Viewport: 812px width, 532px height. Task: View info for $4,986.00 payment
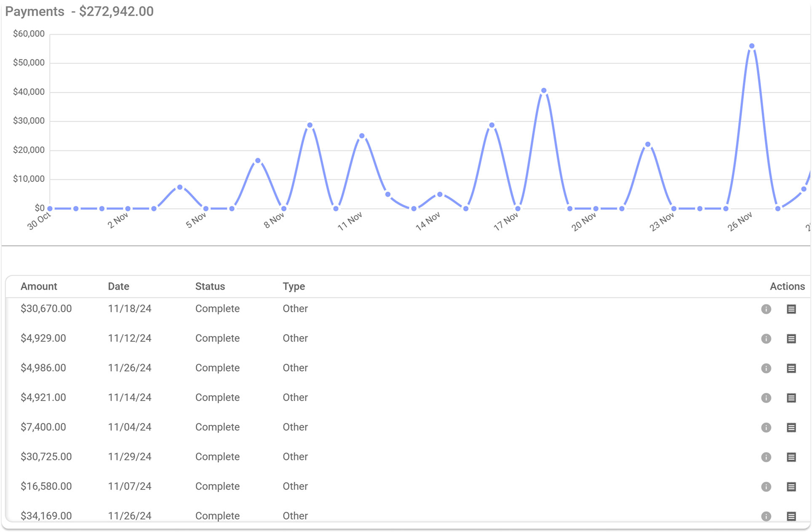coord(766,368)
